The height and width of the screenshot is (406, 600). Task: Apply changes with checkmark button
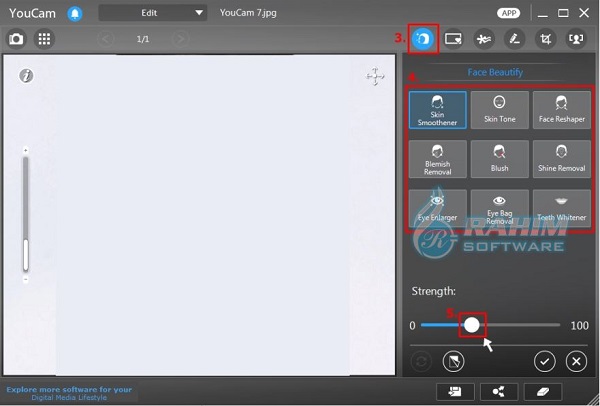tap(545, 361)
